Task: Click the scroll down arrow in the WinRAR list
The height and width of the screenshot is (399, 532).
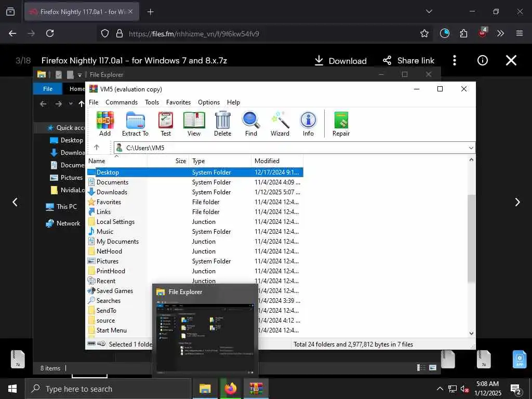Action: [x=471, y=333]
